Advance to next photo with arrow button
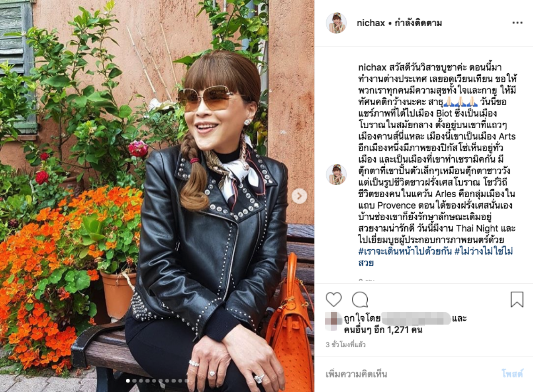Screen dimensions: 533x392 [299, 196]
